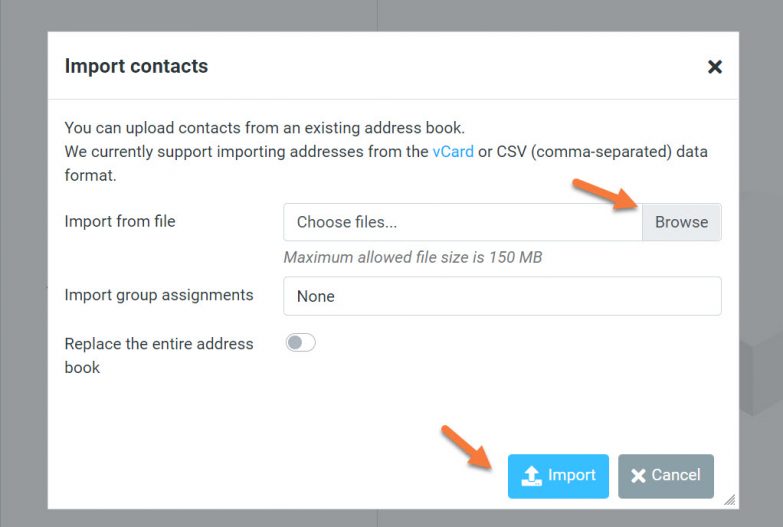Enable Replace the entire address book switch

(x=300, y=343)
